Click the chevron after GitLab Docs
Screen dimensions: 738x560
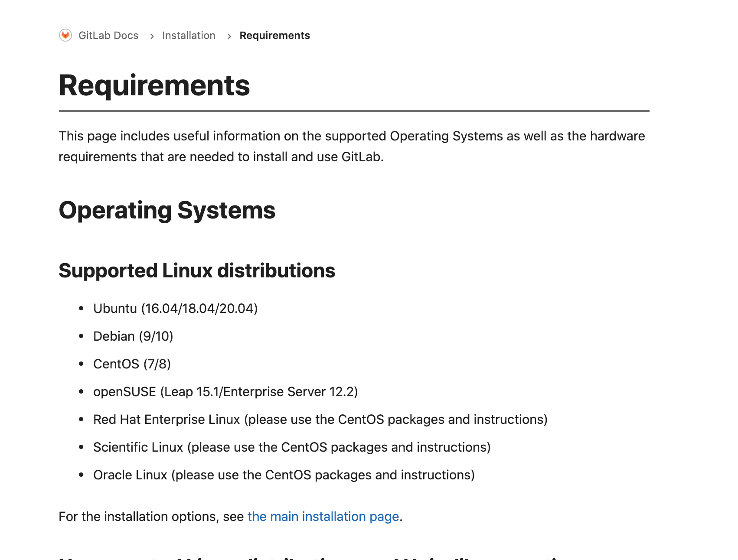[x=152, y=36]
